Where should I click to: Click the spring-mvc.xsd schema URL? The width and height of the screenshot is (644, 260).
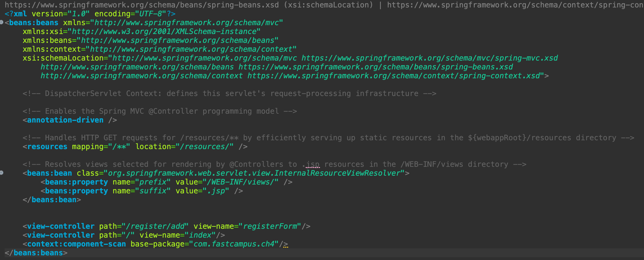(429, 58)
